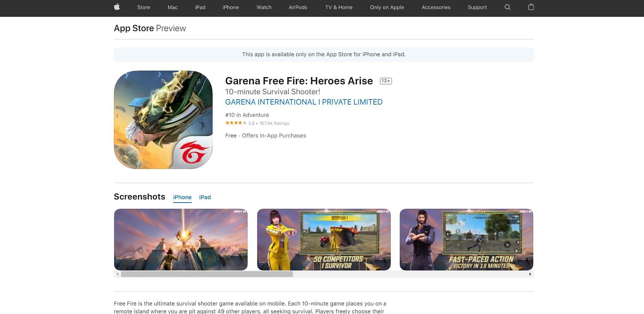Open the Store menu item

(143, 7)
